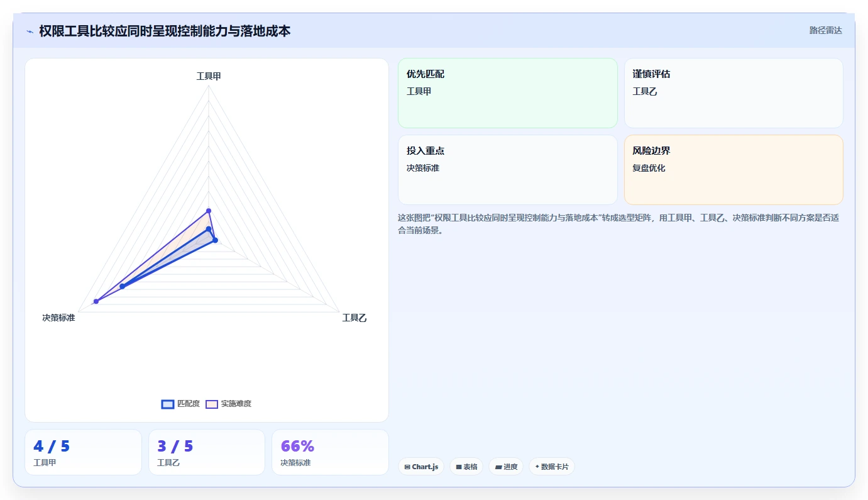Select the 进度 tag chip
The height and width of the screenshot is (500, 868).
506,467
